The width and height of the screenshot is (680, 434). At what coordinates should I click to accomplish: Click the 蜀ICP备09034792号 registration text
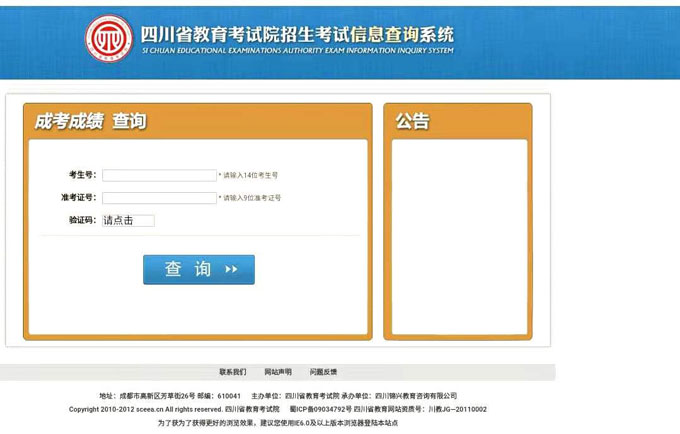(x=321, y=409)
